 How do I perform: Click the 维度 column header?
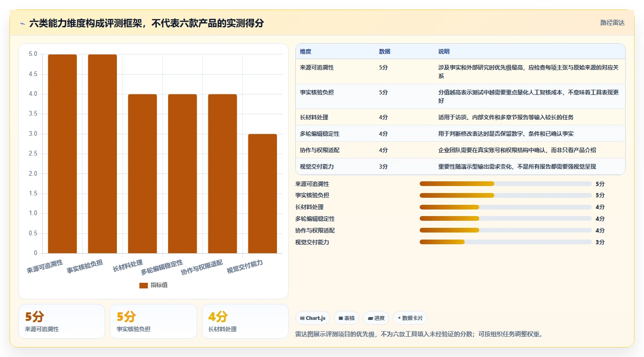pyautogui.click(x=306, y=52)
